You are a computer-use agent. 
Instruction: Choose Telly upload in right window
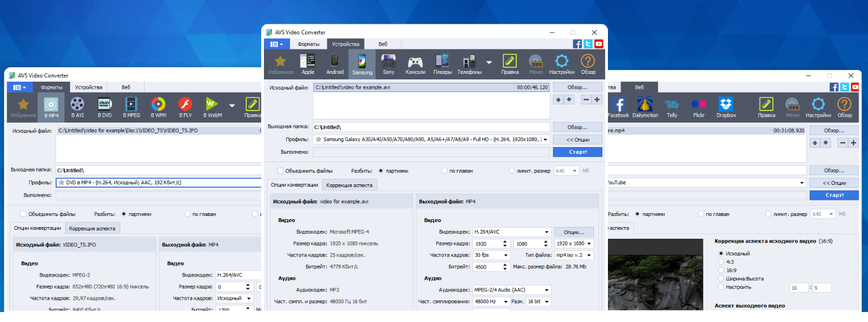(x=672, y=107)
